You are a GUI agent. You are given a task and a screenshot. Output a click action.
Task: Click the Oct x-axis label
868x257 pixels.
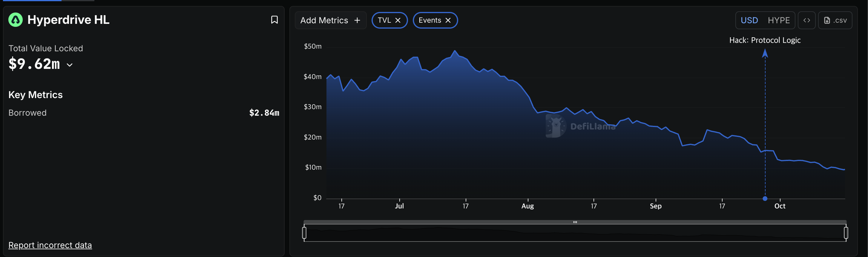[780, 206]
